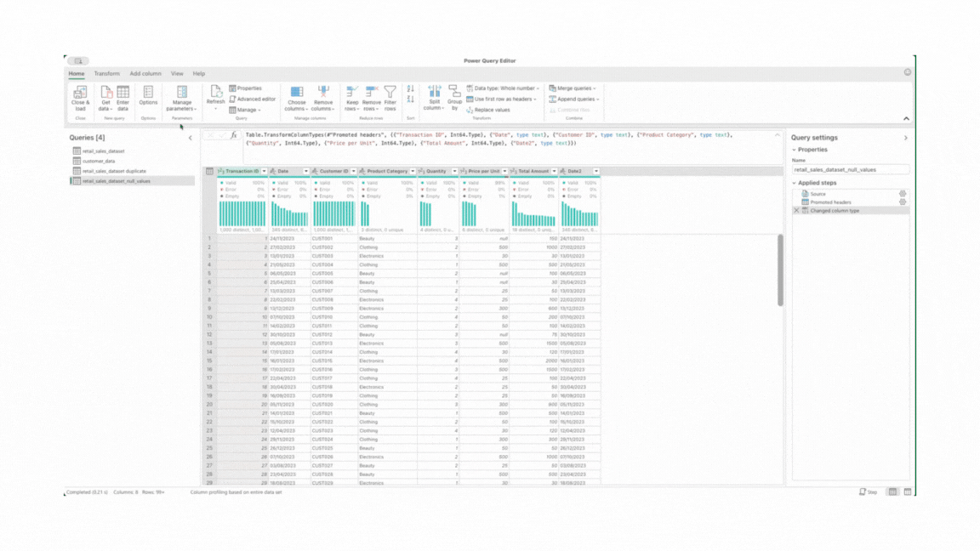Edit the query Name field
Viewport: 980px width, 551px height.
tap(851, 170)
